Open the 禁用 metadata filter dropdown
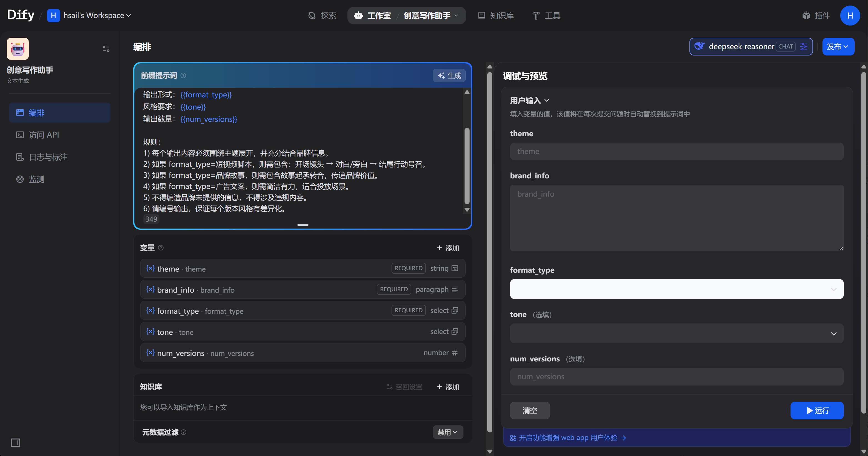 (448, 432)
